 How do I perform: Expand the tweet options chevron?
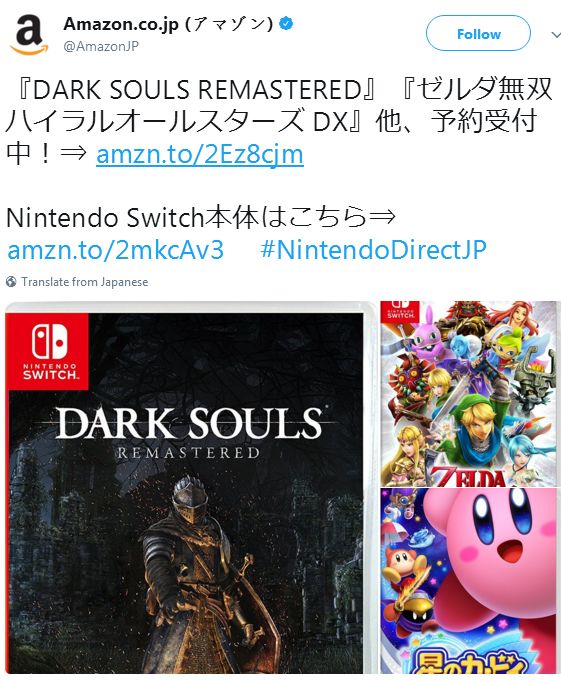(555, 35)
